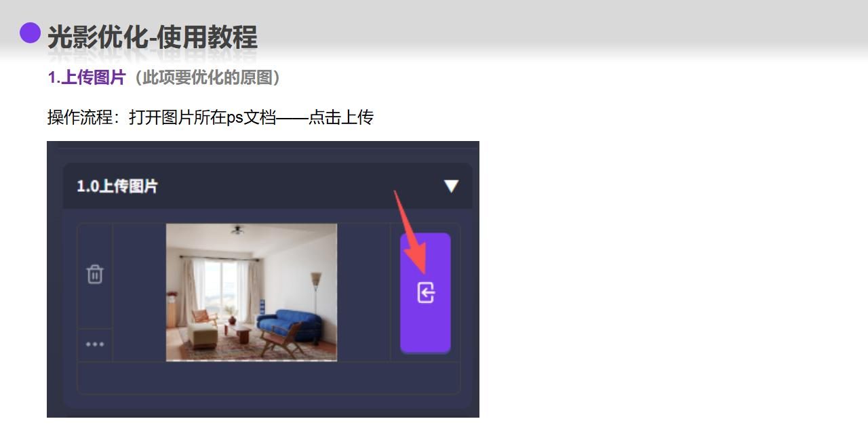Select the living room image thumbnail
This screenshot has width=868, height=438.
252,292
